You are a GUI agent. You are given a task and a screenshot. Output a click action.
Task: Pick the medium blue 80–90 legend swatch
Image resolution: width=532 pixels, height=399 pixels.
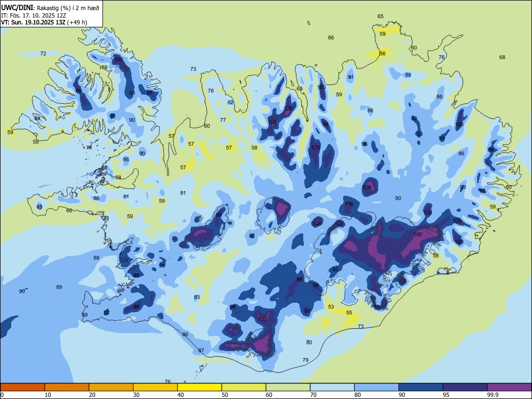coord(376,387)
